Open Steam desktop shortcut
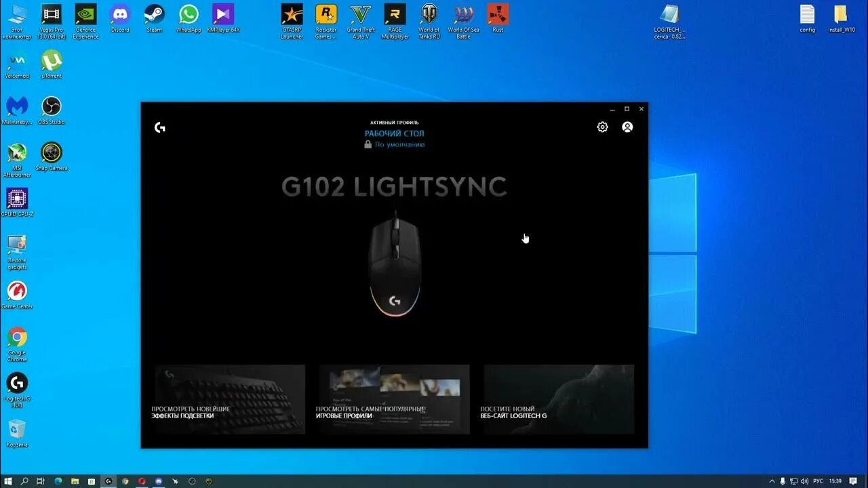Image resolution: width=868 pixels, height=488 pixels. (155, 18)
